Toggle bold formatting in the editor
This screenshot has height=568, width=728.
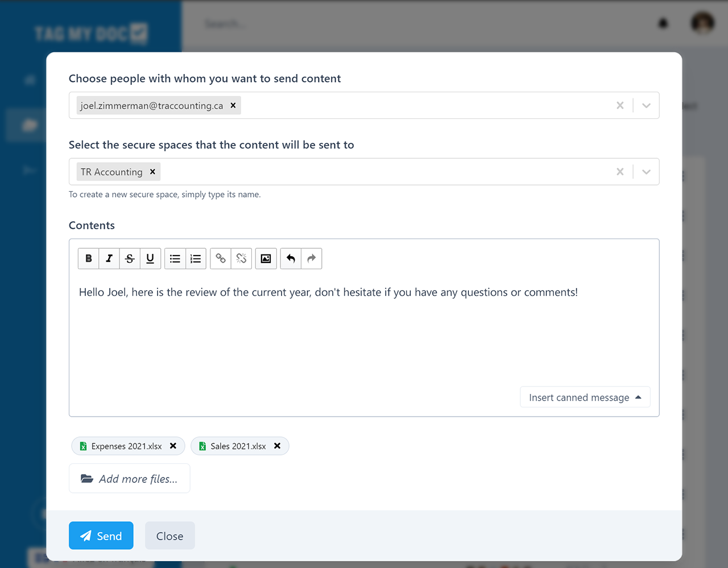click(89, 258)
